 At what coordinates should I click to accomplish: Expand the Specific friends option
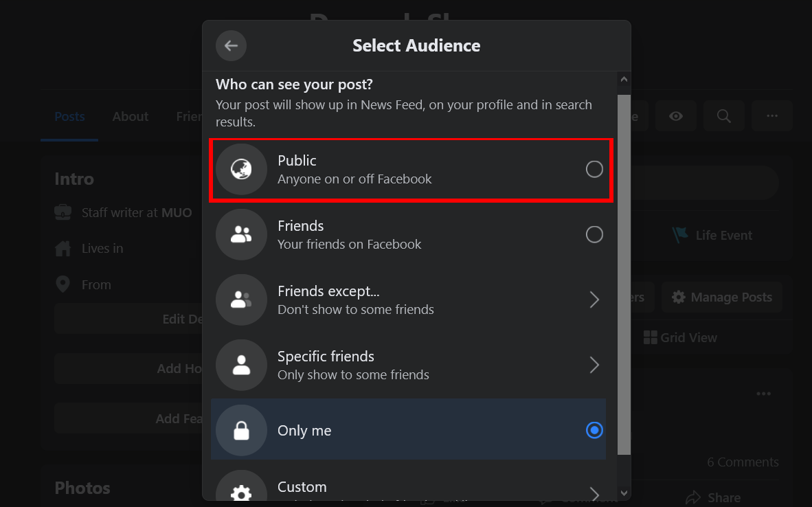click(x=594, y=365)
